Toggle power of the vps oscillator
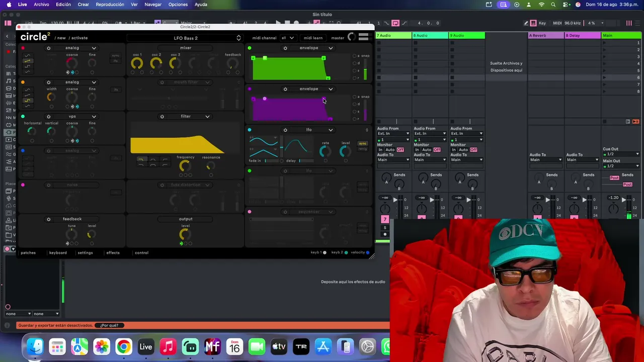Viewport: 644px width, 362px height. [x=49, y=116]
